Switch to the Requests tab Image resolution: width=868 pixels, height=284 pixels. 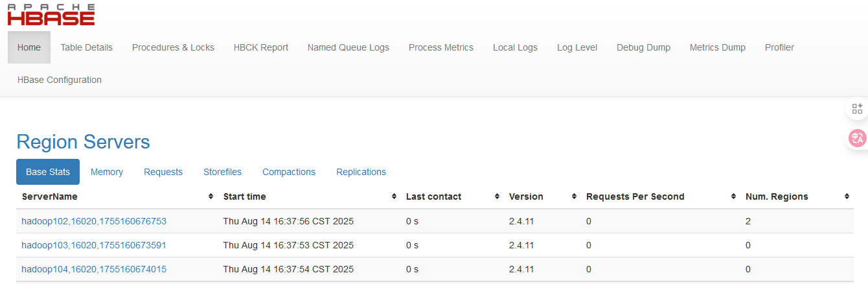pos(163,172)
